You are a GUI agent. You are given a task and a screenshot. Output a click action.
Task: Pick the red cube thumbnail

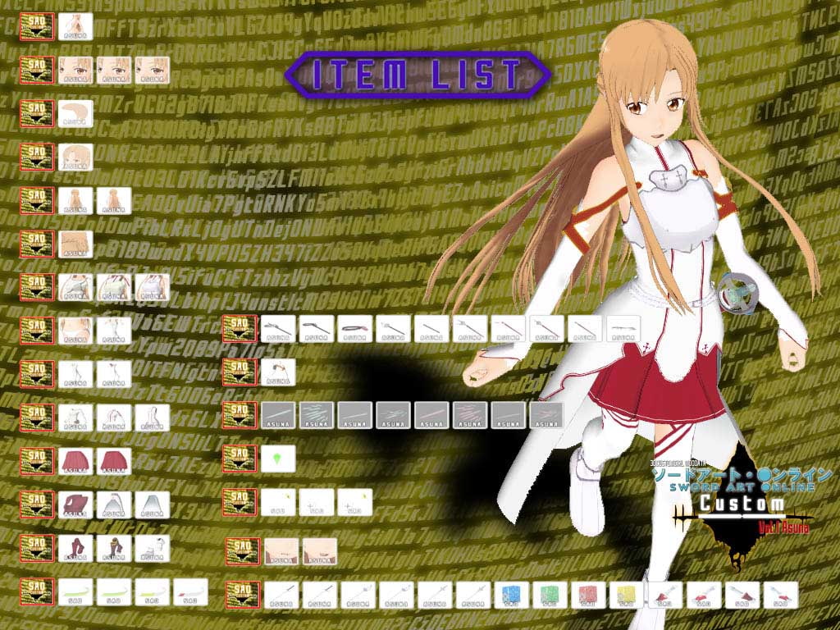588,596
